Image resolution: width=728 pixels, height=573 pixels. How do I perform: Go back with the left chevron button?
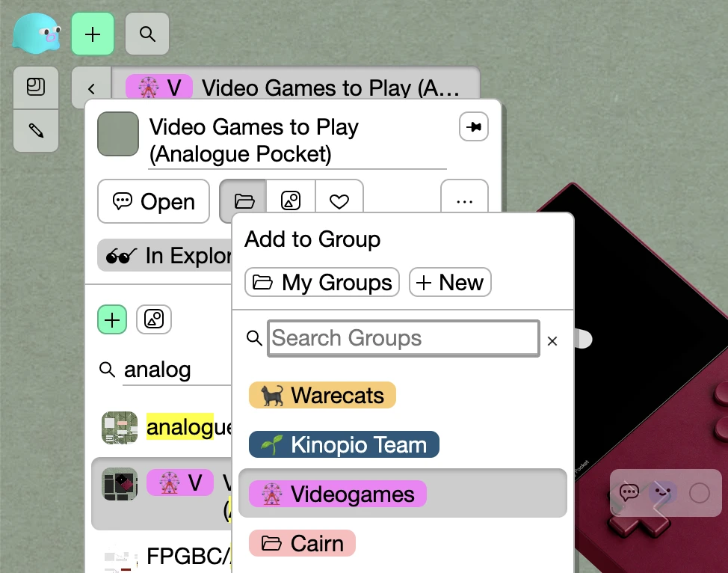coord(91,88)
